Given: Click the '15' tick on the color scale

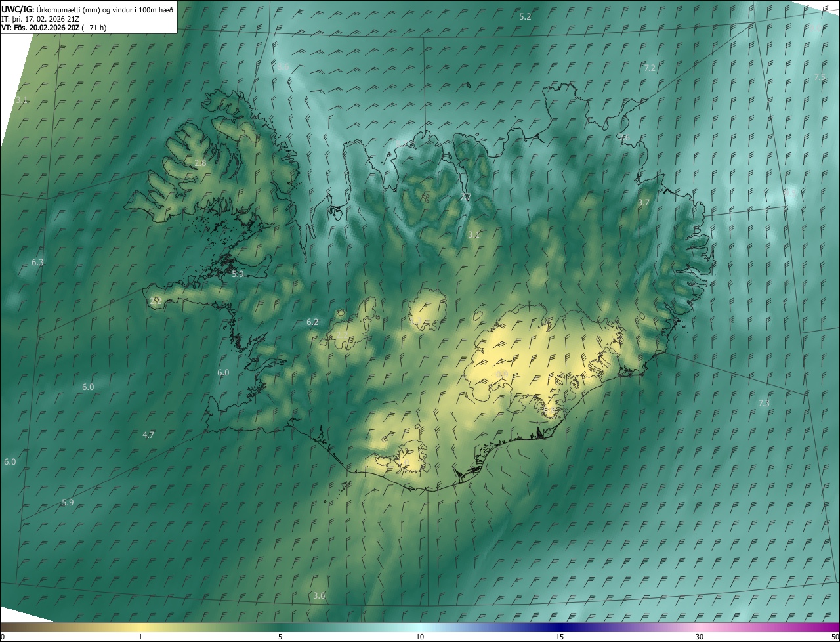Looking at the screenshot, I should click(x=560, y=637).
